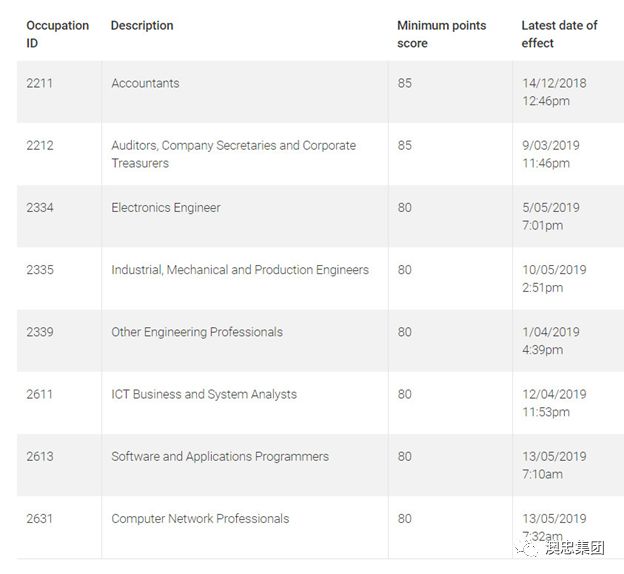Click the Description column header
Viewport: 624px width, 574px height.
coord(142,25)
